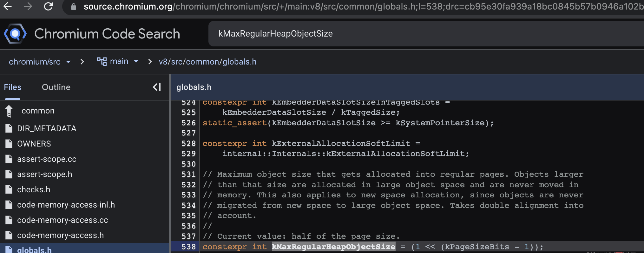Open code-memory-access-inl.h file
Screen dimensions: 644x253
pos(66,205)
